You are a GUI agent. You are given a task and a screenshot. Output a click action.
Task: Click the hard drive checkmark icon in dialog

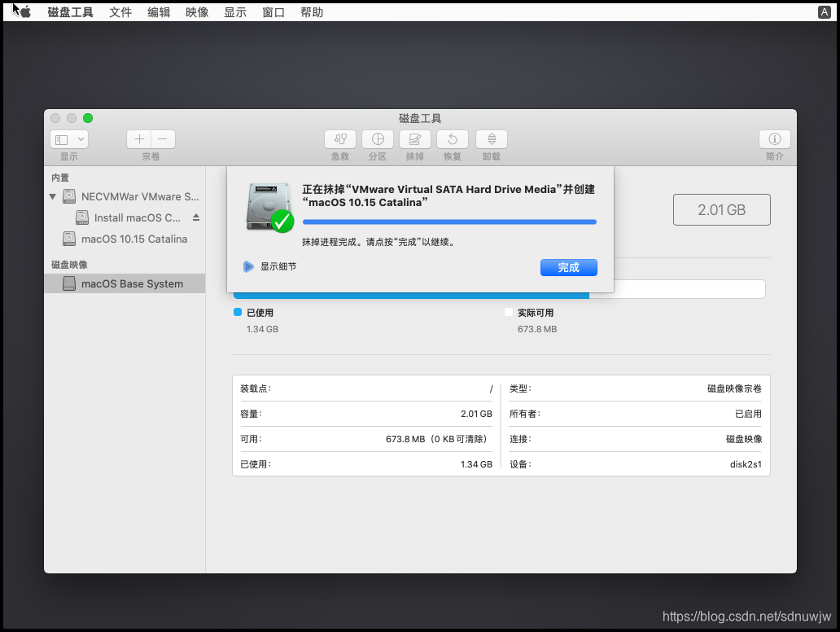270,208
